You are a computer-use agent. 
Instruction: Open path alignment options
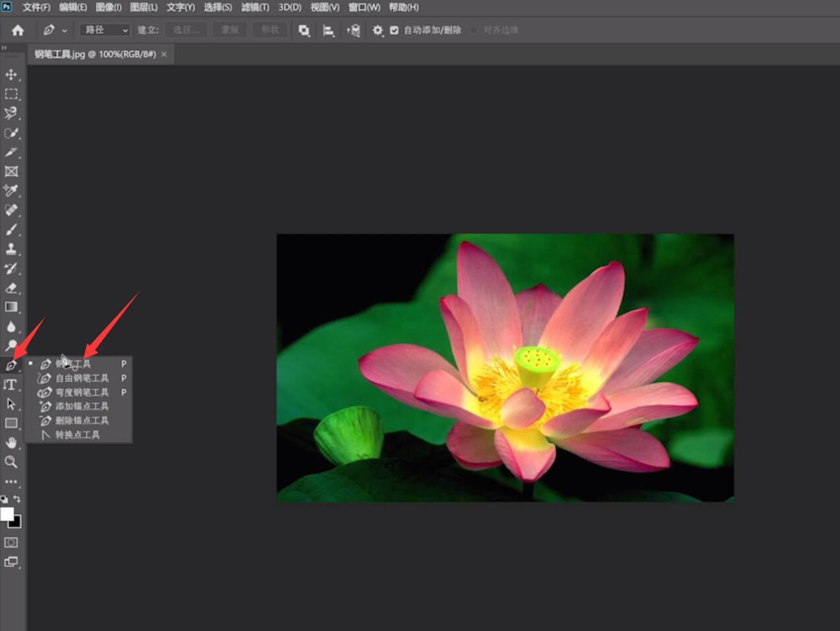tap(328, 30)
